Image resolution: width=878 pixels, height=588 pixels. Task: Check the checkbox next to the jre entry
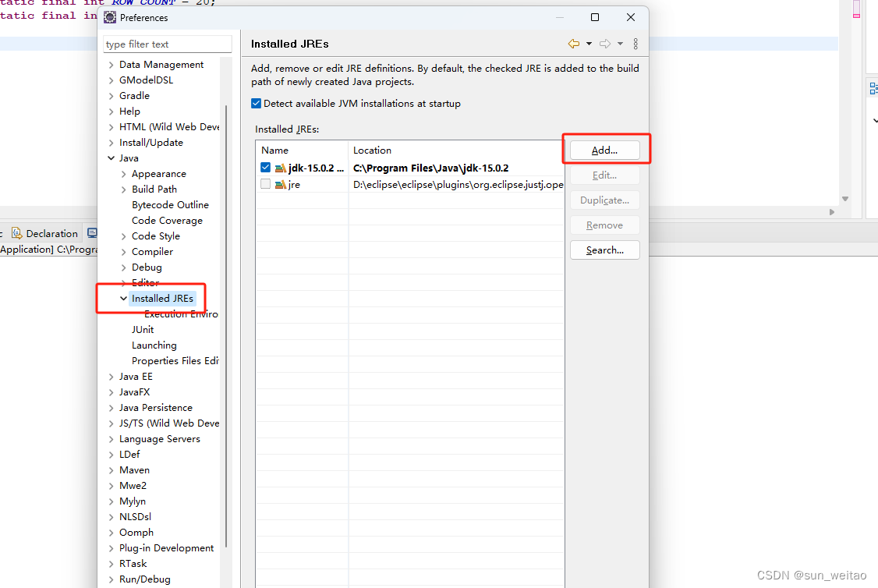pyautogui.click(x=265, y=184)
